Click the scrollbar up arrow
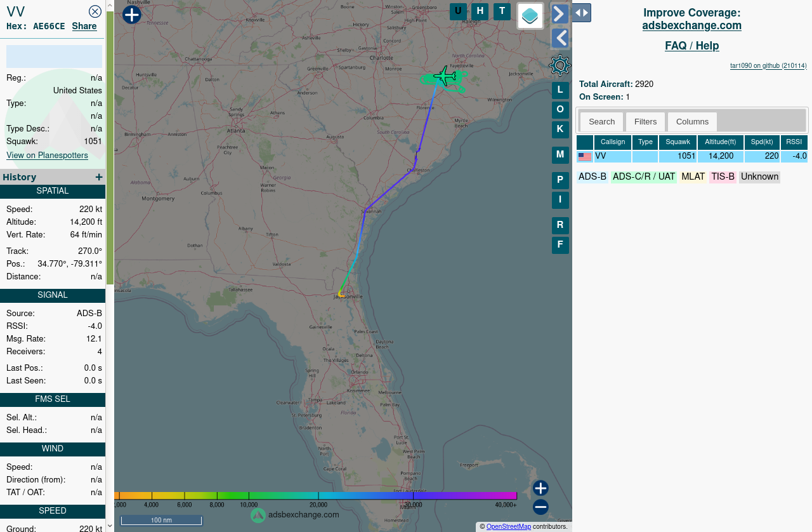 [x=110, y=5]
